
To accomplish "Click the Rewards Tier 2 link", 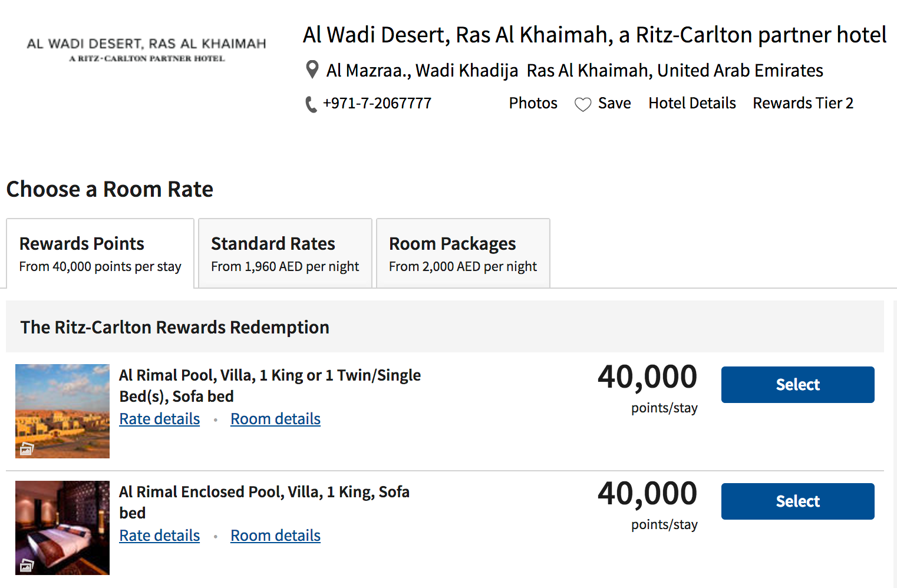I will coord(803,103).
